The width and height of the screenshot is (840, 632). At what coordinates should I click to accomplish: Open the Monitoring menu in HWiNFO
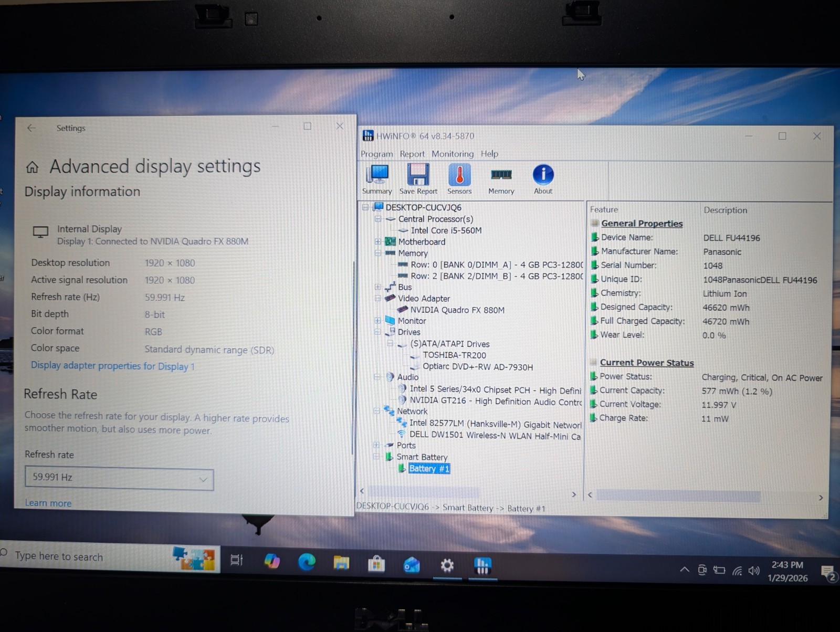(453, 154)
